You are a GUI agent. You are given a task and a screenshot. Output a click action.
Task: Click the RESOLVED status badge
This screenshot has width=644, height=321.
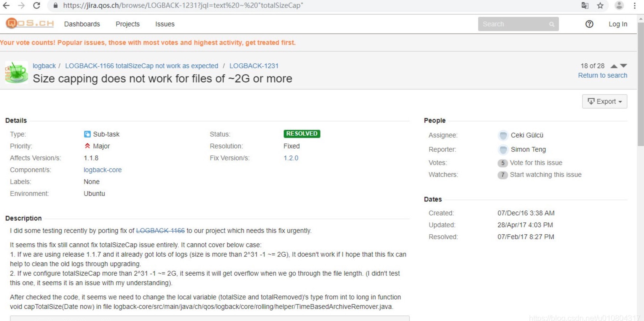point(302,134)
